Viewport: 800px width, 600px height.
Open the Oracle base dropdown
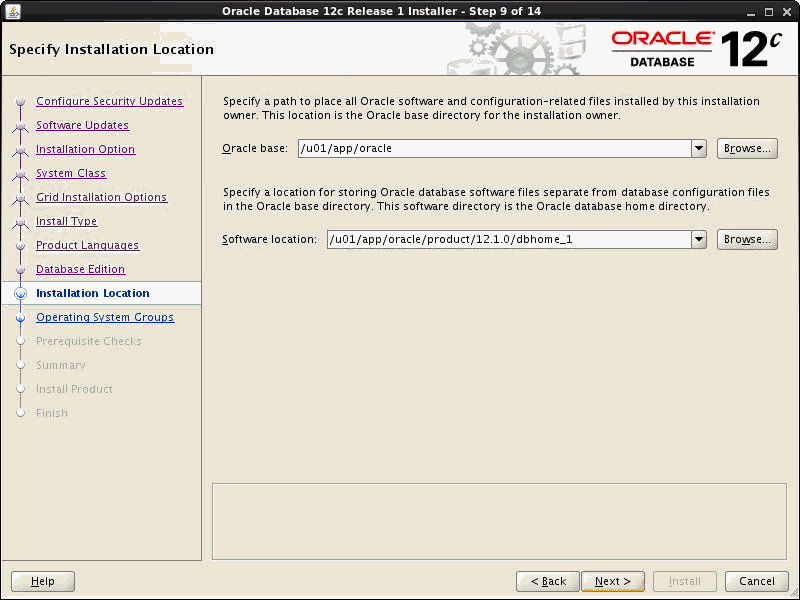(x=700, y=148)
